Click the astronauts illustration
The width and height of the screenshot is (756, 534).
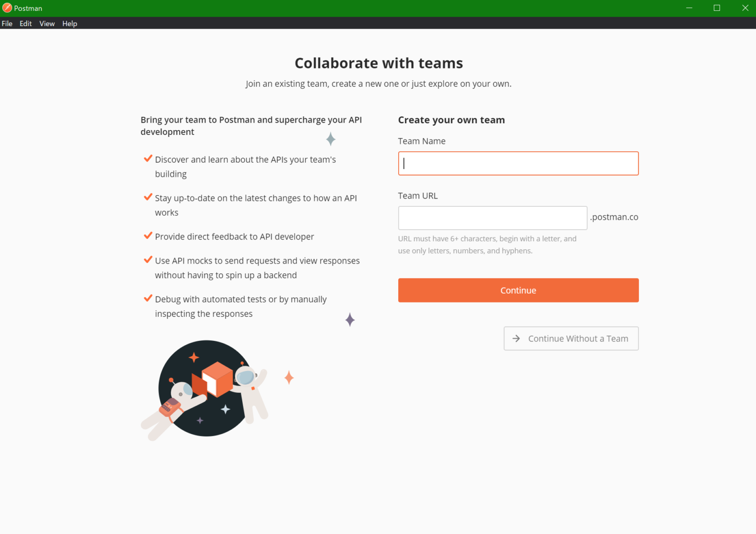coord(207,389)
